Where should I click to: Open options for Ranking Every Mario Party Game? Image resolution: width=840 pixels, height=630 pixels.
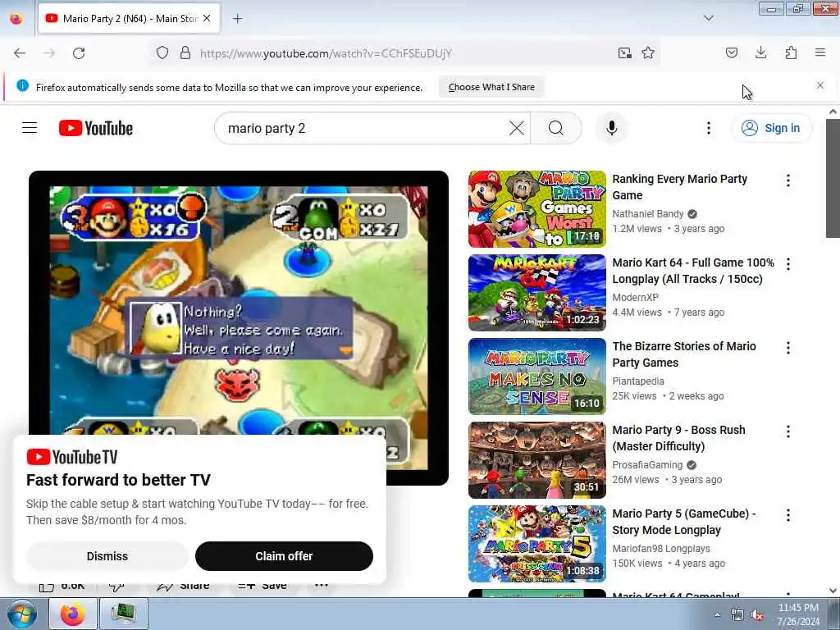coord(788,180)
